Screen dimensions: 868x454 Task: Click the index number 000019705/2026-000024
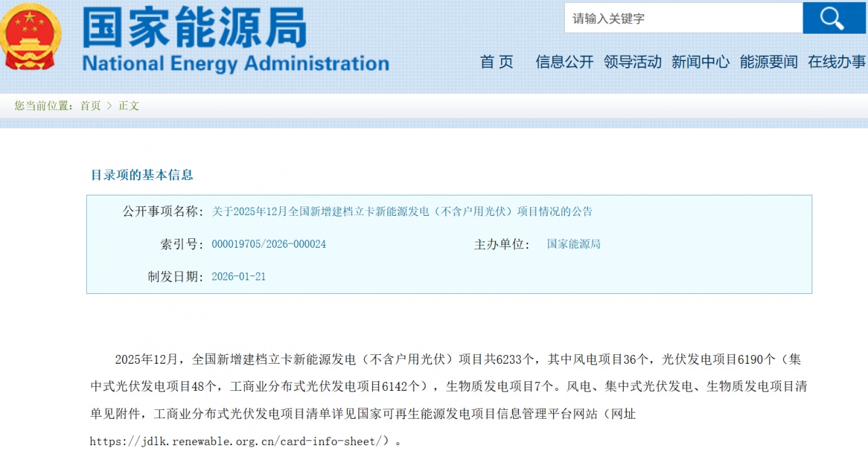[268, 244]
